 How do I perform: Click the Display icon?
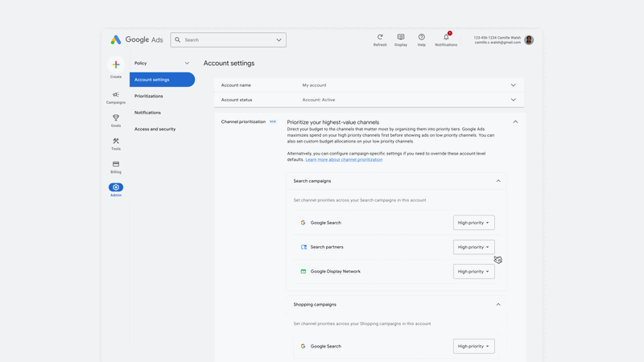(x=401, y=37)
